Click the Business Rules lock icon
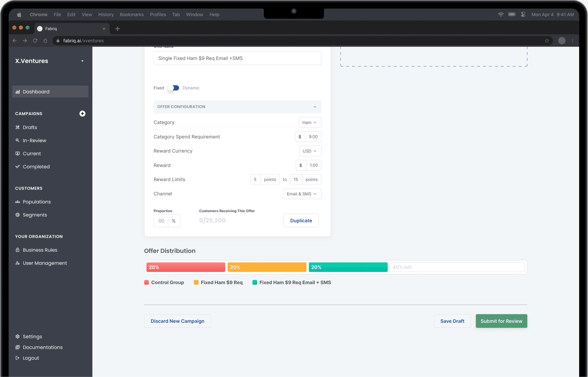Screen dimensions: 588x377 click(17, 250)
